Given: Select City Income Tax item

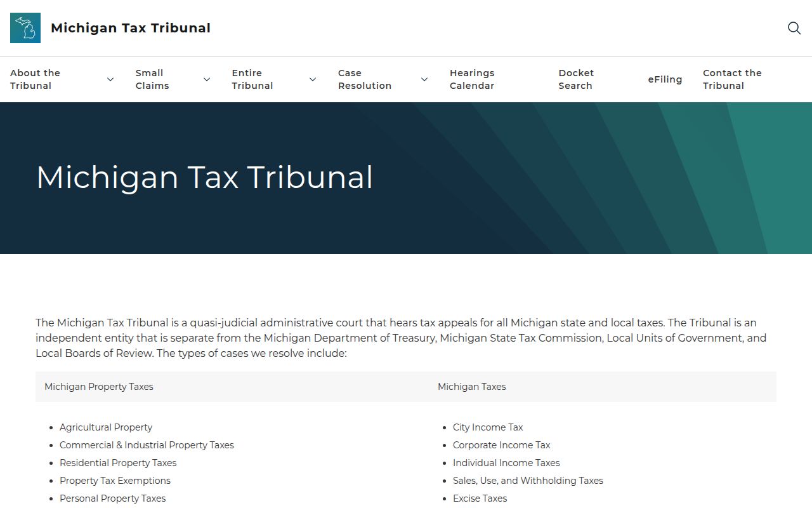Looking at the screenshot, I should click(488, 427).
